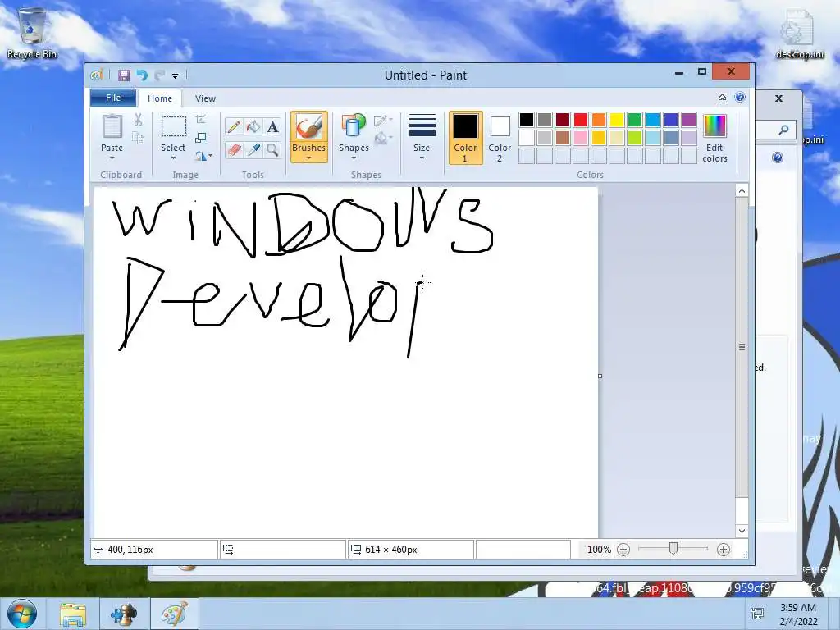The height and width of the screenshot is (630, 840).
Task: Open the Start menu orb
Action: click(x=22, y=614)
